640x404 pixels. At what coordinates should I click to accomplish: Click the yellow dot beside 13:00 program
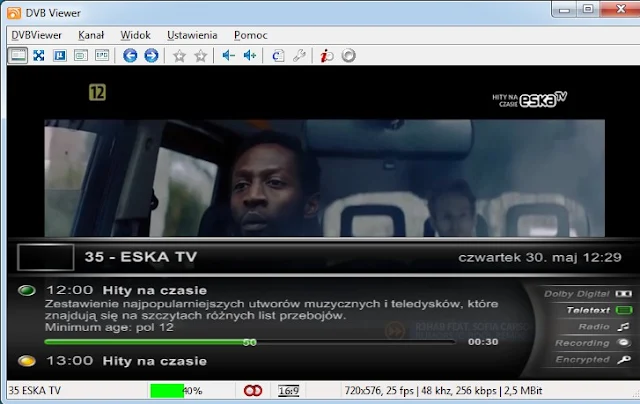[x=27, y=361]
